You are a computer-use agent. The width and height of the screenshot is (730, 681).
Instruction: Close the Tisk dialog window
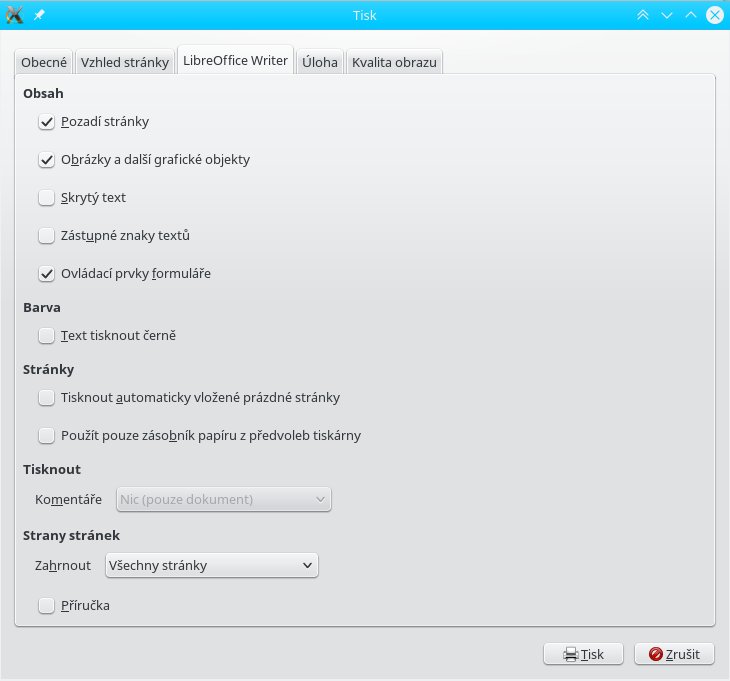[x=715, y=15]
